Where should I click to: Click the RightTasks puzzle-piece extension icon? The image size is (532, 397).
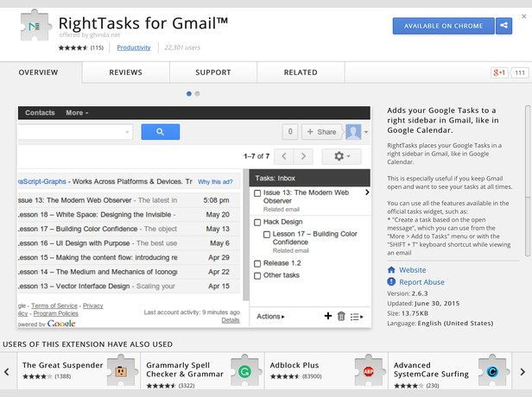pyautogui.click(x=35, y=26)
